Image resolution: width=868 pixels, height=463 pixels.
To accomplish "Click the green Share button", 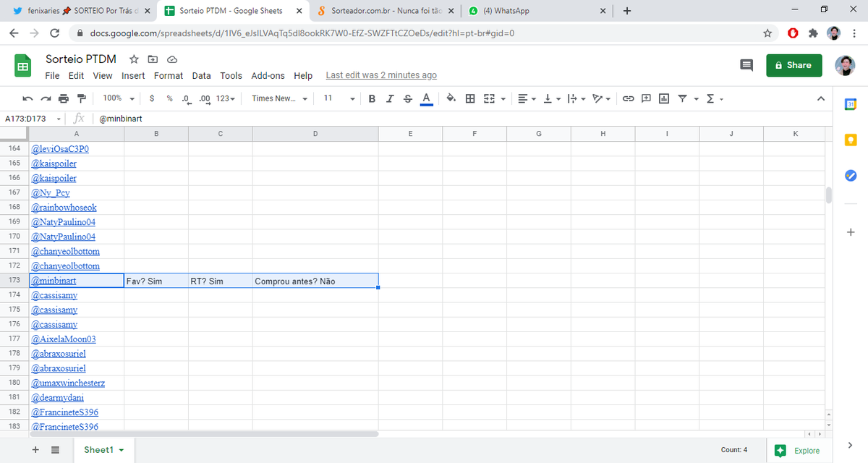I will coord(794,65).
